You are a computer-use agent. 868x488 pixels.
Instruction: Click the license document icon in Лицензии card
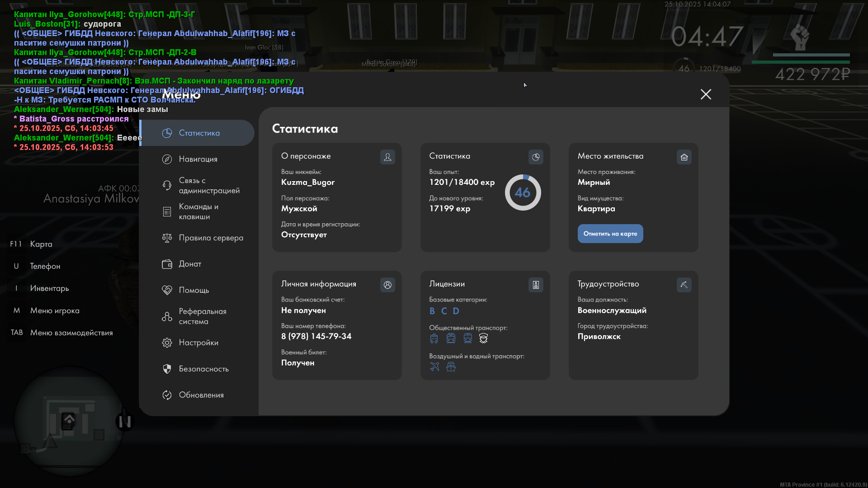(x=536, y=285)
